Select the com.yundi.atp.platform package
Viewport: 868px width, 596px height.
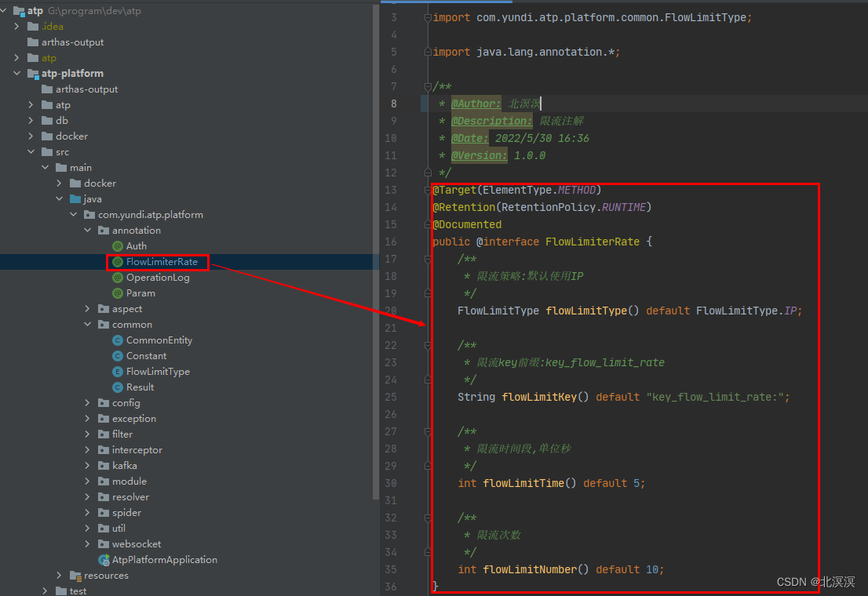coord(151,214)
